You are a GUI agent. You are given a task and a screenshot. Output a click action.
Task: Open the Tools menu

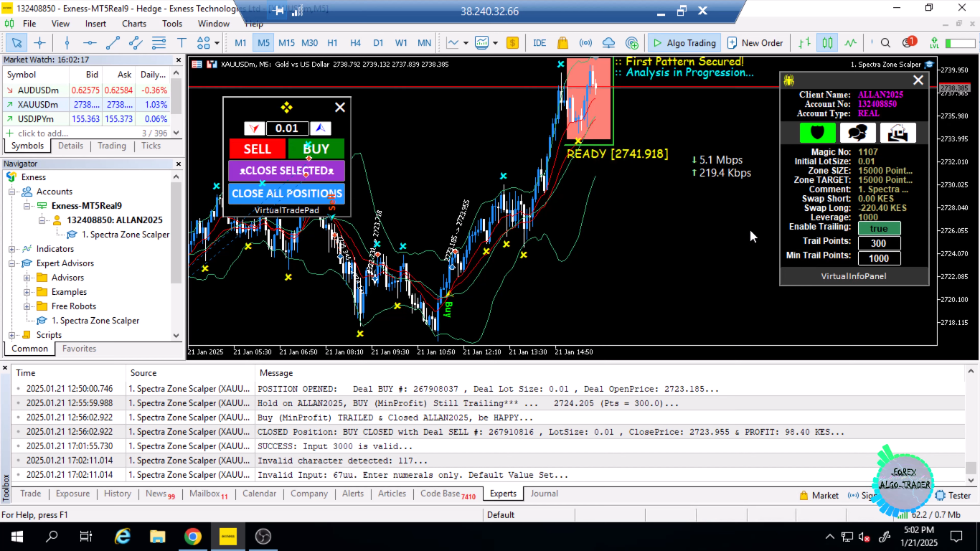[x=172, y=24]
